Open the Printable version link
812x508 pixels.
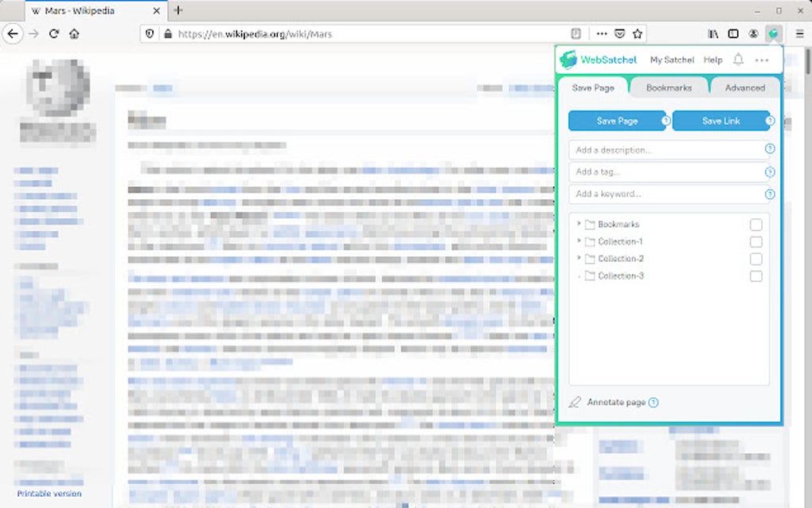click(x=50, y=493)
